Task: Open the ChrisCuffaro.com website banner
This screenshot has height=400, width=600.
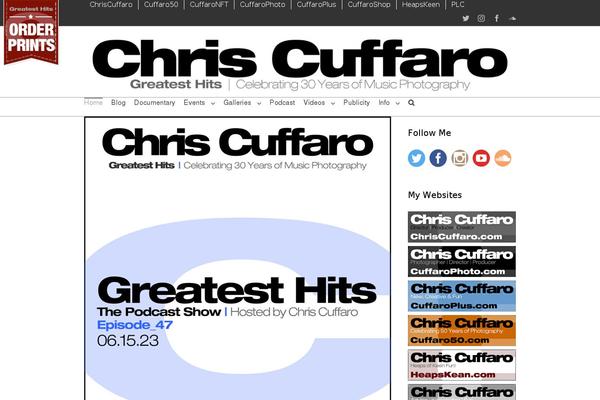Action: [462, 227]
